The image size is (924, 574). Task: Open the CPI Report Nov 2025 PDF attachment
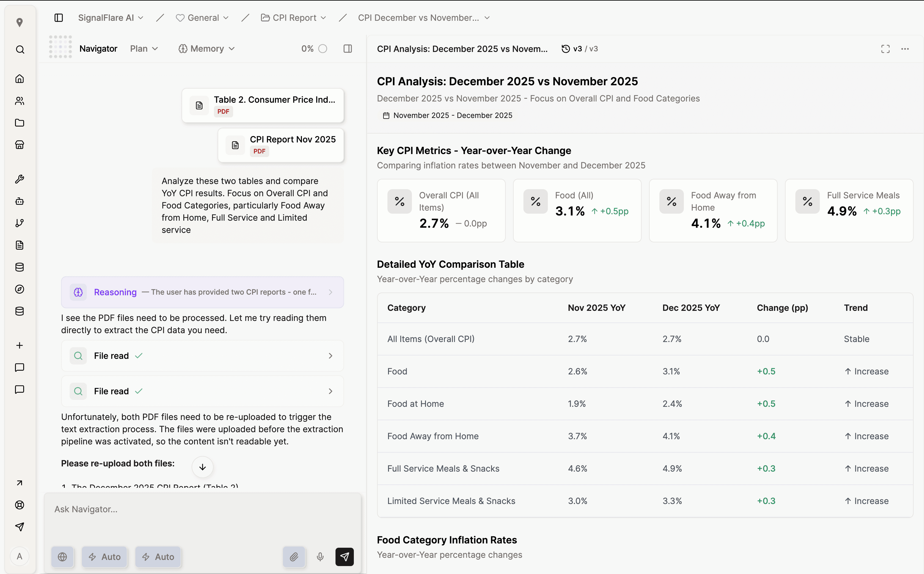[281, 145]
